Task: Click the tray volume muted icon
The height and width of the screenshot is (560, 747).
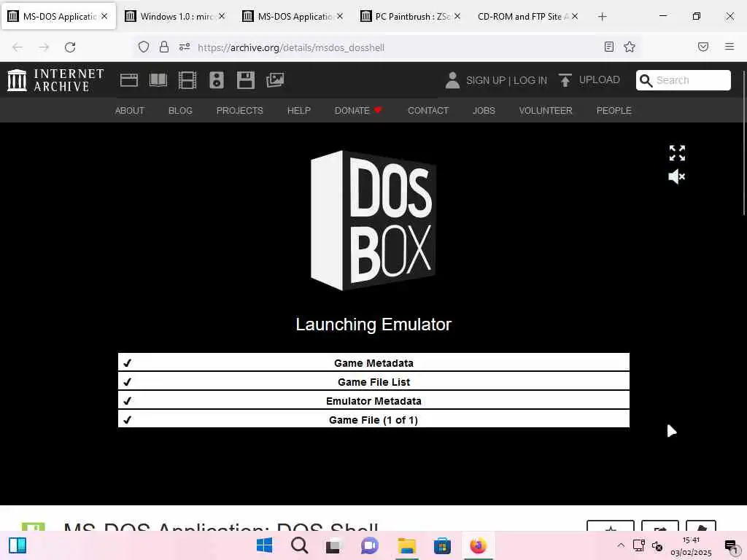Action: pyautogui.click(x=657, y=545)
